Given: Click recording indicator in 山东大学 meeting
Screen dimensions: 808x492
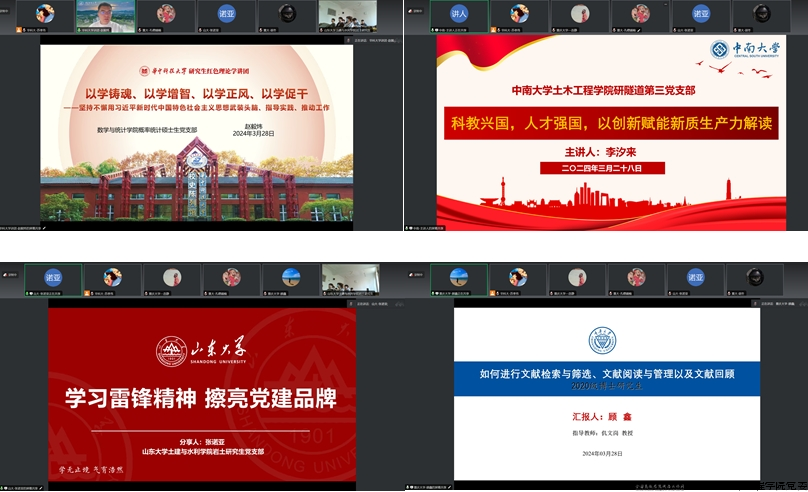Looking at the screenshot, I should [10, 275].
